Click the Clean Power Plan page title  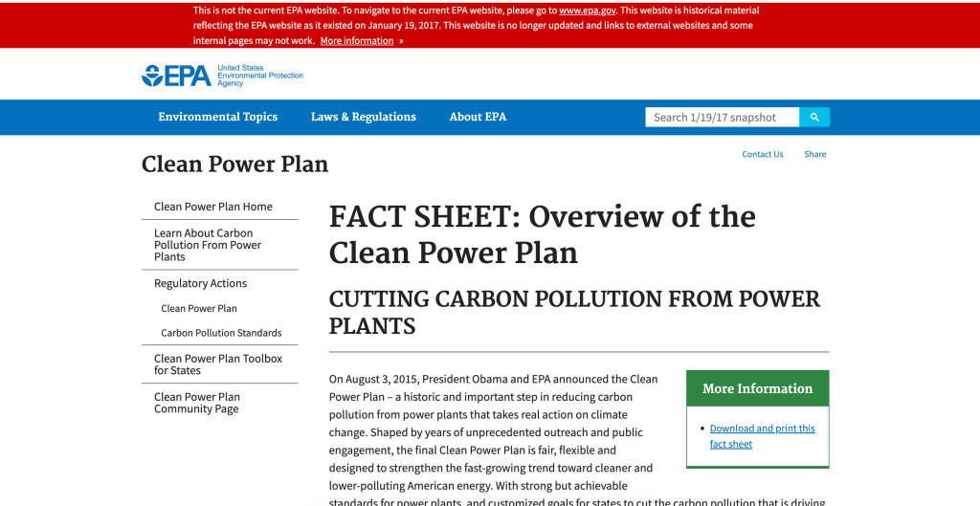click(234, 165)
